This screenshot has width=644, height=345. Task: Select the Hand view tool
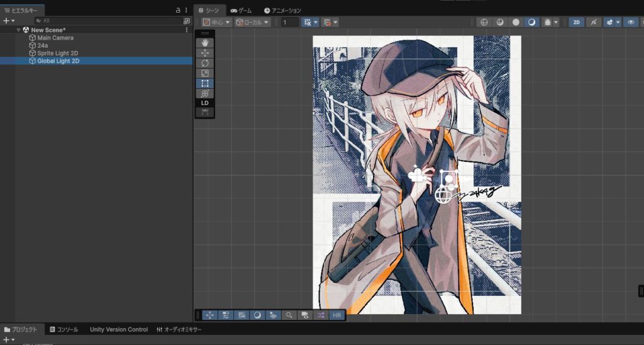coord(204,43)
